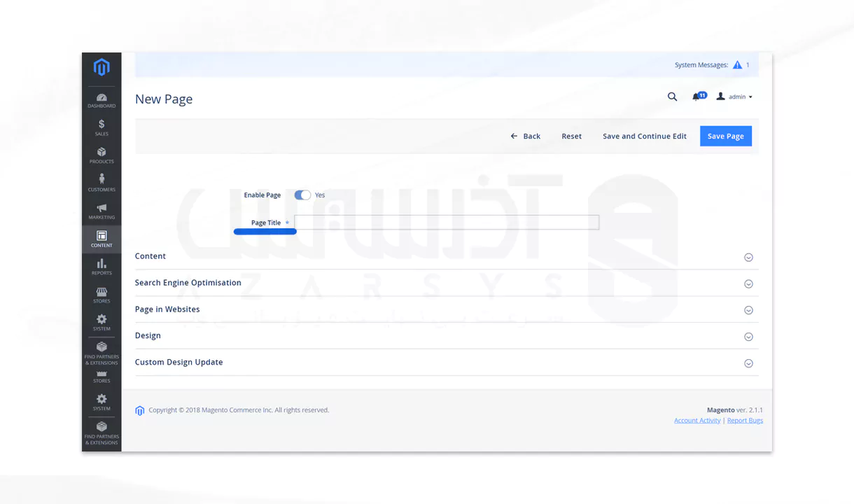The width and height of the screenshot is (854, 504).
Task: Open the search magnifier icon
Action: click(x=672, y=97)
